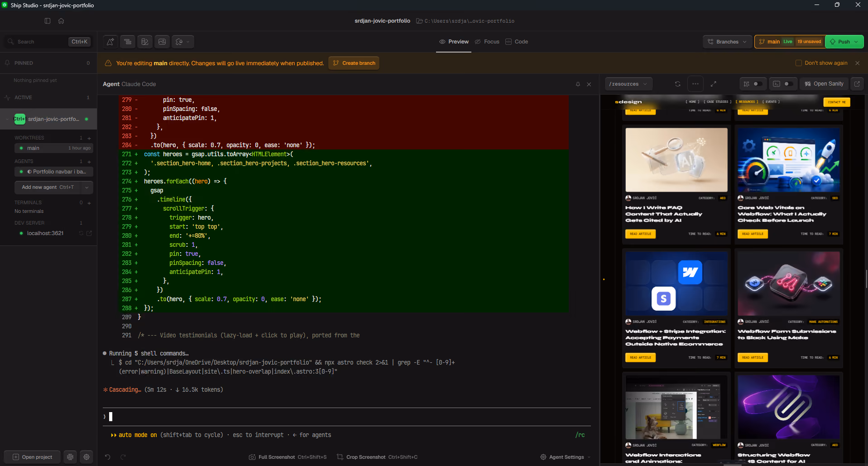
Task: Open the Push dropdown arrow
Action: pos(856,42)
